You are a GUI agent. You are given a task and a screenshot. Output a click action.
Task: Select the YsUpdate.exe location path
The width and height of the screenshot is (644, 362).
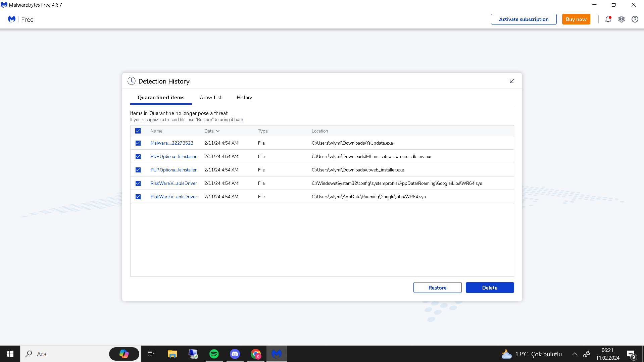(x=352, y=143)
